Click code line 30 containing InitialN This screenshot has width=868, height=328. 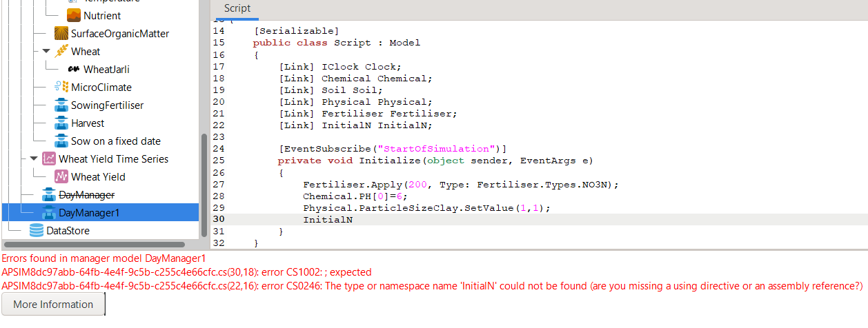coord(328,219)
